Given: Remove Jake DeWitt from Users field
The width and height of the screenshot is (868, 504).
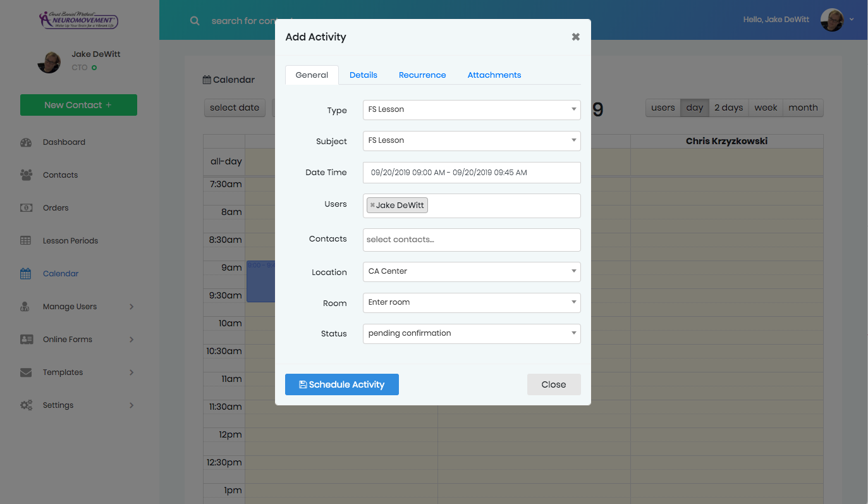Looking at the screenshot, I should pyautogui.click(x=372, y=206).
